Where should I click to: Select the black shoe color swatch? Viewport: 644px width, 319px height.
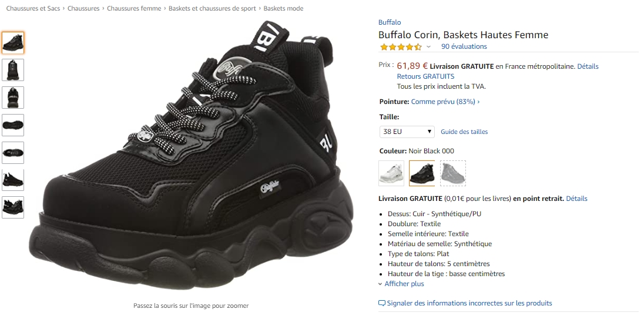(422, 173)
